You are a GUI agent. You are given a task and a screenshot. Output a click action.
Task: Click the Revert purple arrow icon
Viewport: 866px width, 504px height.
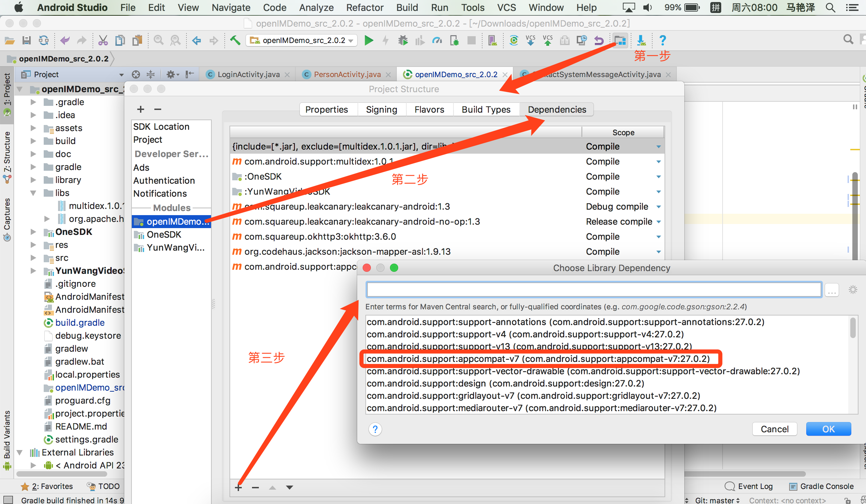tap(599, 41)
